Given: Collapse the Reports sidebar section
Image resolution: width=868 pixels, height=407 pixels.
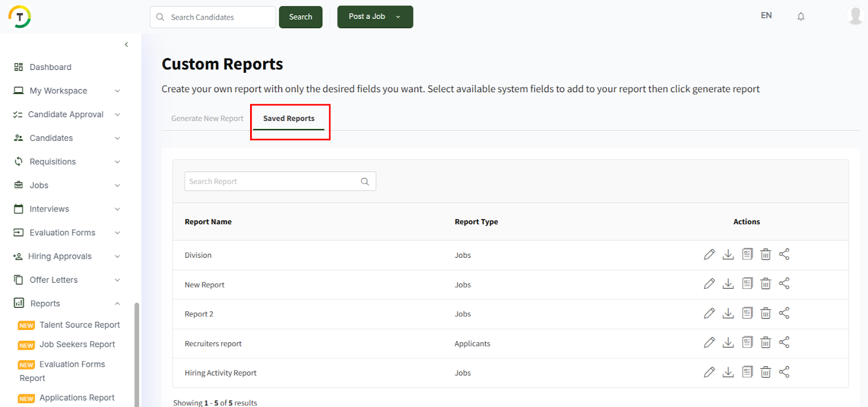Looking at the screenshot, I should [x=117, y=304].
